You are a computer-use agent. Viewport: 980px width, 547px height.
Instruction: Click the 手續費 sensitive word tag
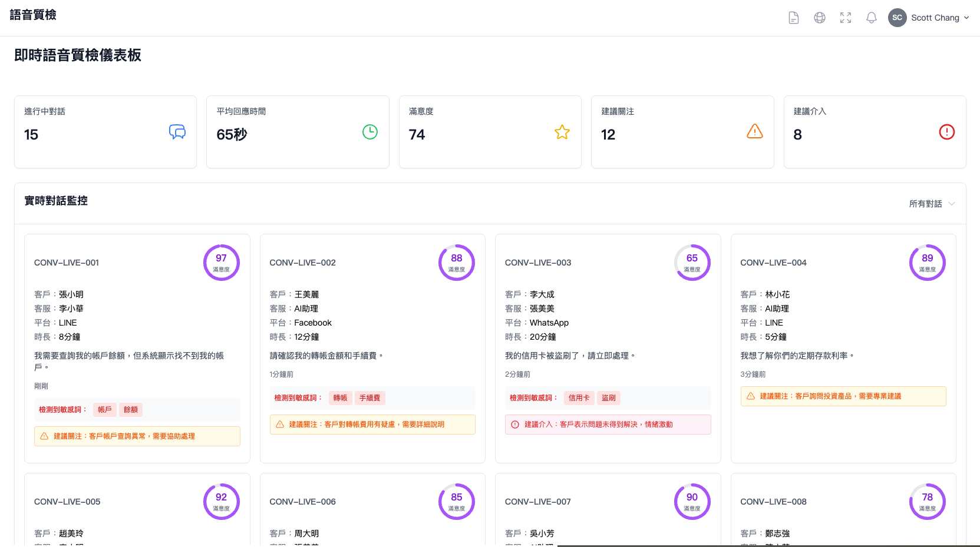[x=369, y=398]
